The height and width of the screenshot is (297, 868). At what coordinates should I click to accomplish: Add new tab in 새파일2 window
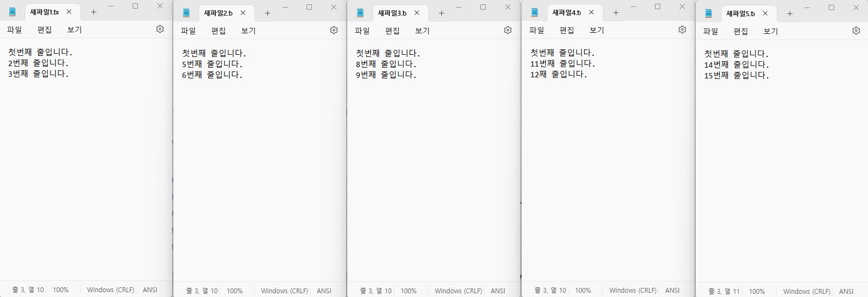click(267, 13)
